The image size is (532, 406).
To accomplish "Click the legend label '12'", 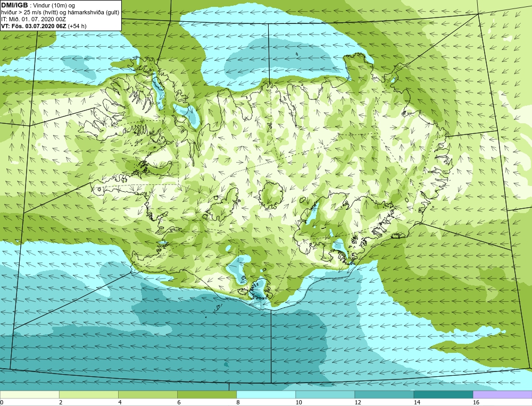I will (x=358, y=402).
